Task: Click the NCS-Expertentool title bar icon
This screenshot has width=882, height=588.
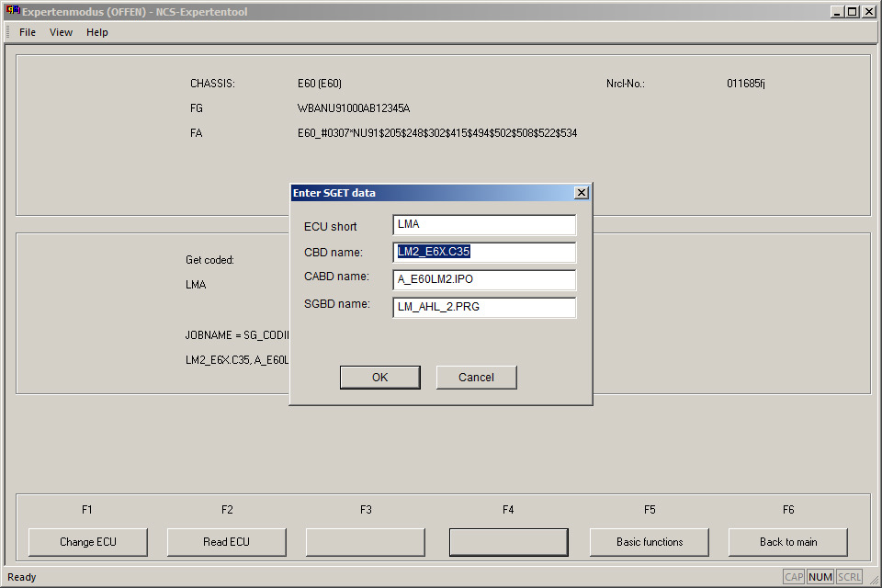Action: tap(12, 11)
